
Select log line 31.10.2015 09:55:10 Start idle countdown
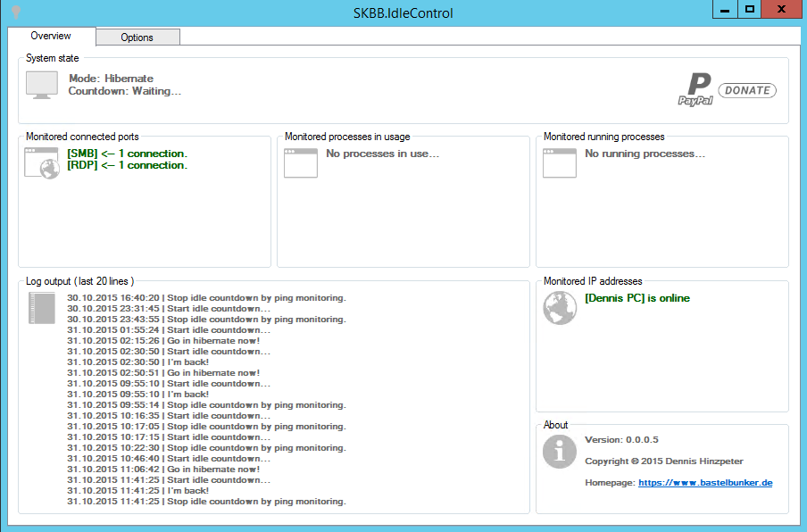click(x=169, y=384)
